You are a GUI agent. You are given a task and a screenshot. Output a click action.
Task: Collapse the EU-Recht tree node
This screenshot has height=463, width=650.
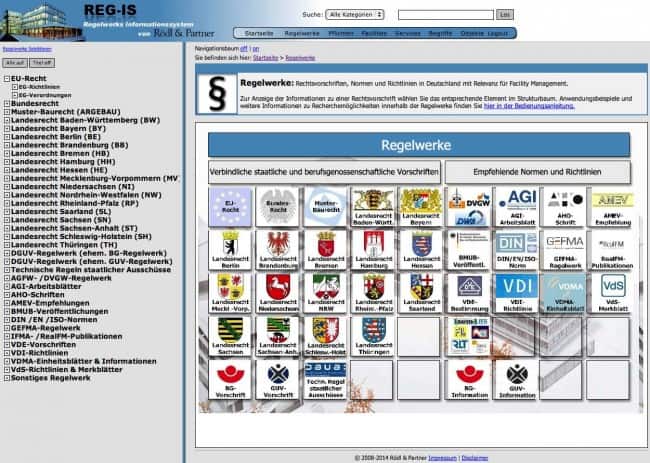click(7, 78)
